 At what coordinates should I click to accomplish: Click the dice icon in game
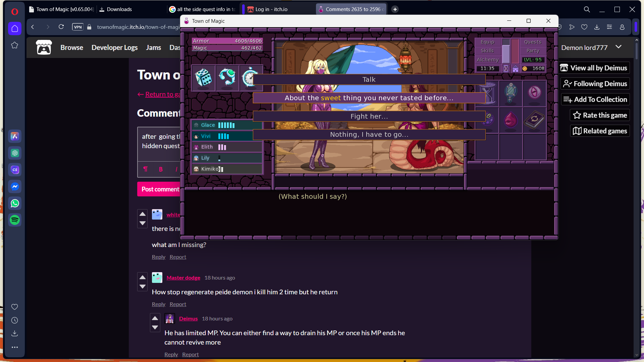point(203,78)
